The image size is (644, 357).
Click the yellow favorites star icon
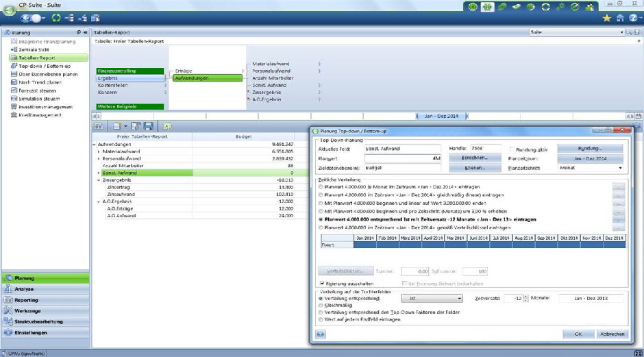(606, 18)
